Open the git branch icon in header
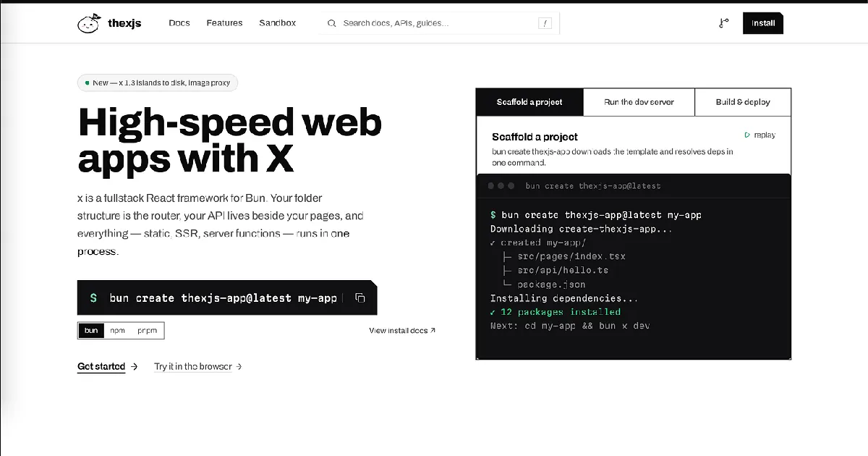The width and height of the screenshot is (868, 456). coord(723,23)
